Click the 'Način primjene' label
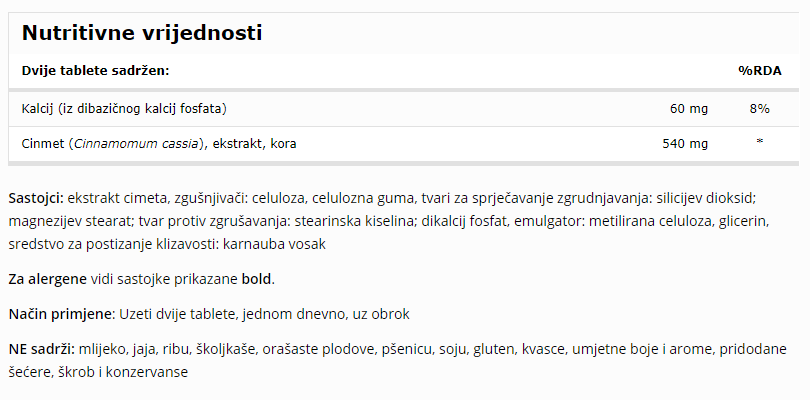This screenshot has width=810, height=400. click(x=60, y=314)
